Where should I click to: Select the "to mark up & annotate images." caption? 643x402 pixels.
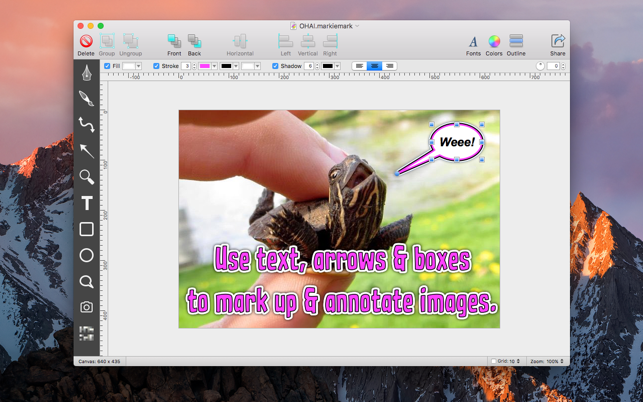[x=342, y=302]
